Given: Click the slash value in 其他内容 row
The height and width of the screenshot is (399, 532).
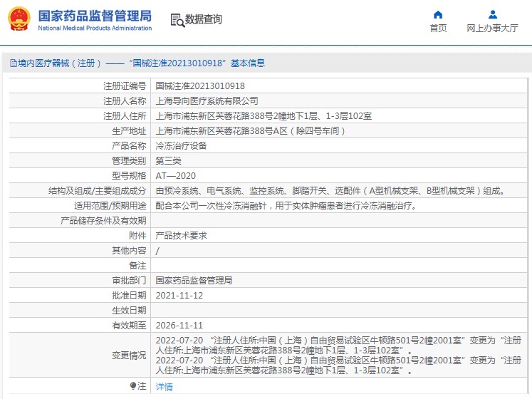Looking at the screenshot, I should pyautogui.click(x=157, y=251).
